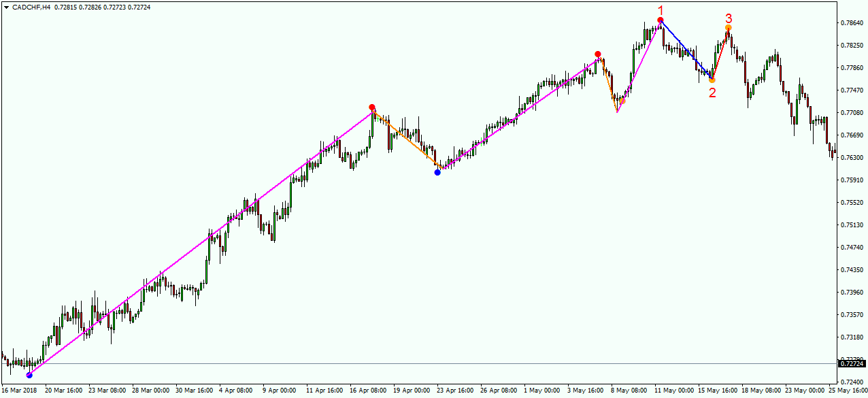The height and width of the screenshot is (398, 868).
Task: Click the blue dot at the bottom-left swing low
Action: [x=29, y=374]
